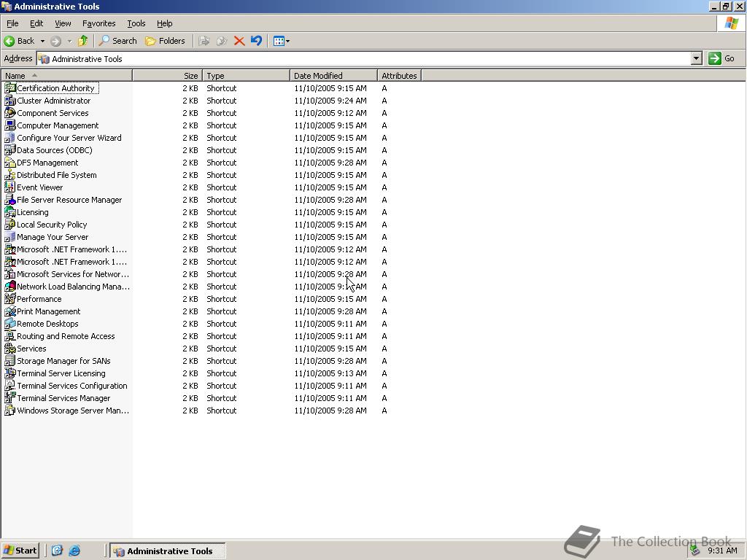Sort by the Size column header

point(168,76)
